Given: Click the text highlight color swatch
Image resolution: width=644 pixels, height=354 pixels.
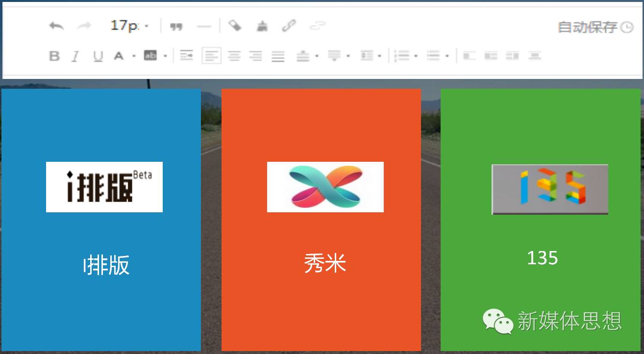Looking at the screenshot, I should [x=151, y=56].
